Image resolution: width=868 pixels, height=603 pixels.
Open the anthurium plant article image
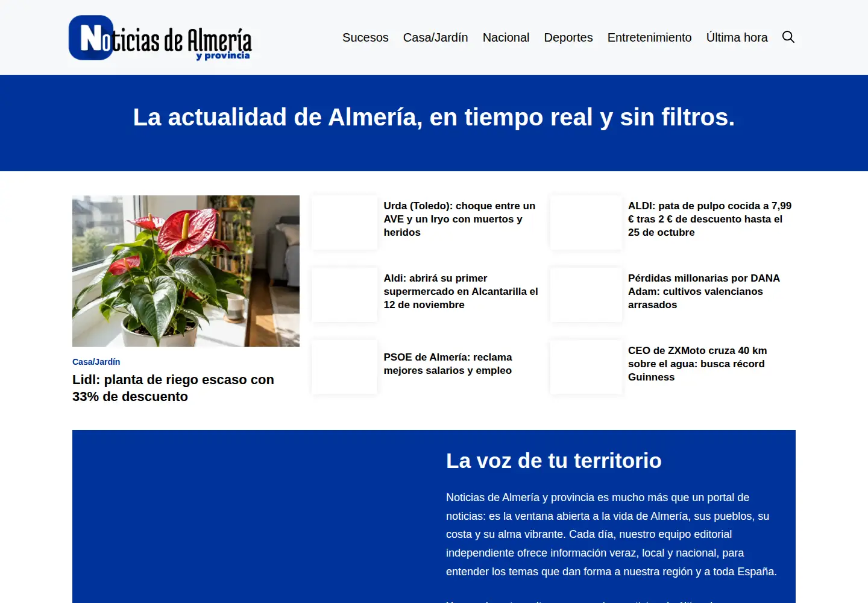click(x=186, y=271)
